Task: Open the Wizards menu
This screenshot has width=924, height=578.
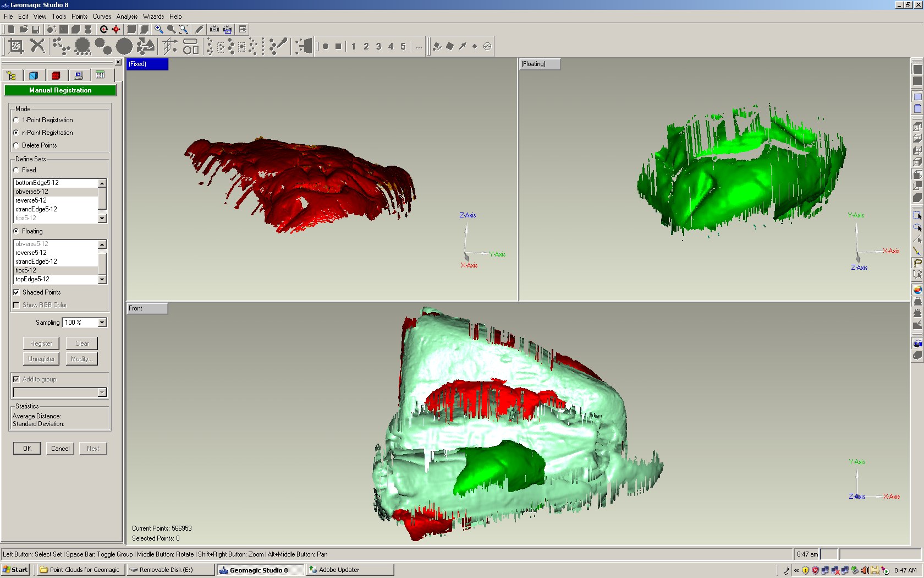Action: coord(153,17)
